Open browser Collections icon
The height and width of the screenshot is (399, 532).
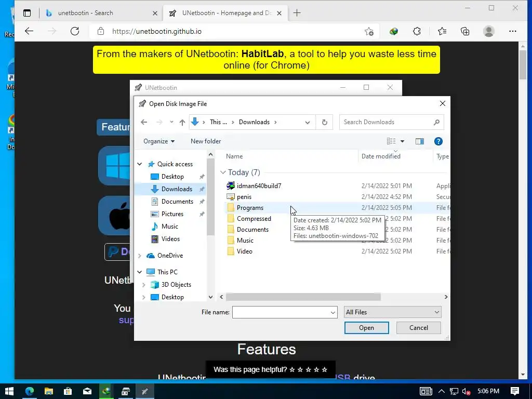[x=465, y=32]
